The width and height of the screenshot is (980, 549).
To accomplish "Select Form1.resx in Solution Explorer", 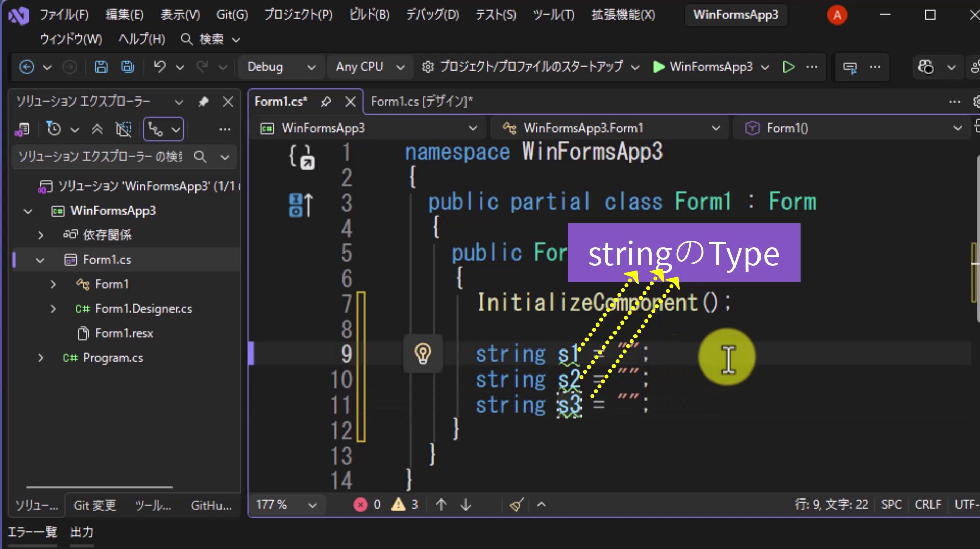I will (124, 333).
